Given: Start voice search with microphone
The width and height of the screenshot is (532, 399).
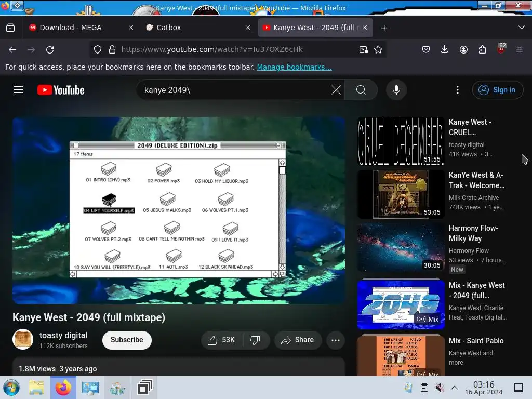Looking at the screenshot, I should point(396,90).
